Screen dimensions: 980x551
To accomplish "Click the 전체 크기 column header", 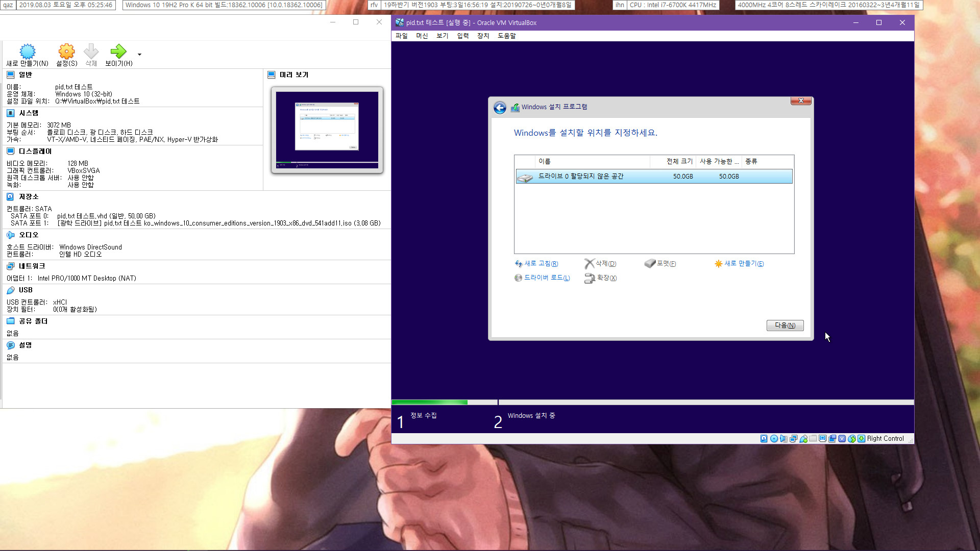I will point(673,162).
